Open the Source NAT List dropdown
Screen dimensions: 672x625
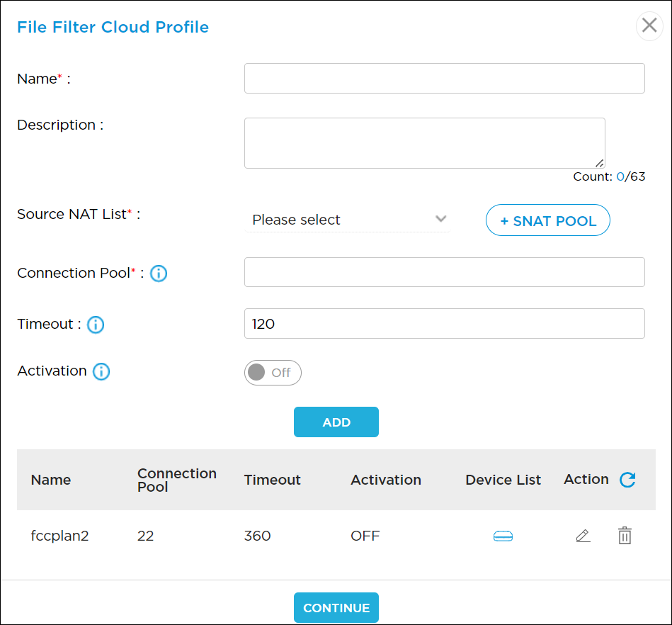348,220
